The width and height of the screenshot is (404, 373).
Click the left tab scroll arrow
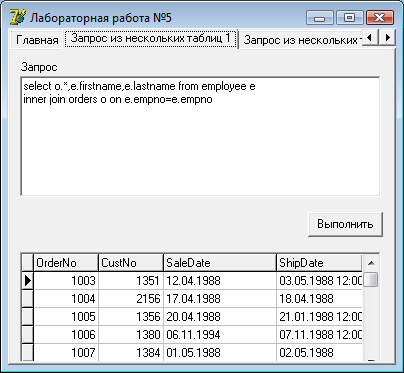point(370,37)
